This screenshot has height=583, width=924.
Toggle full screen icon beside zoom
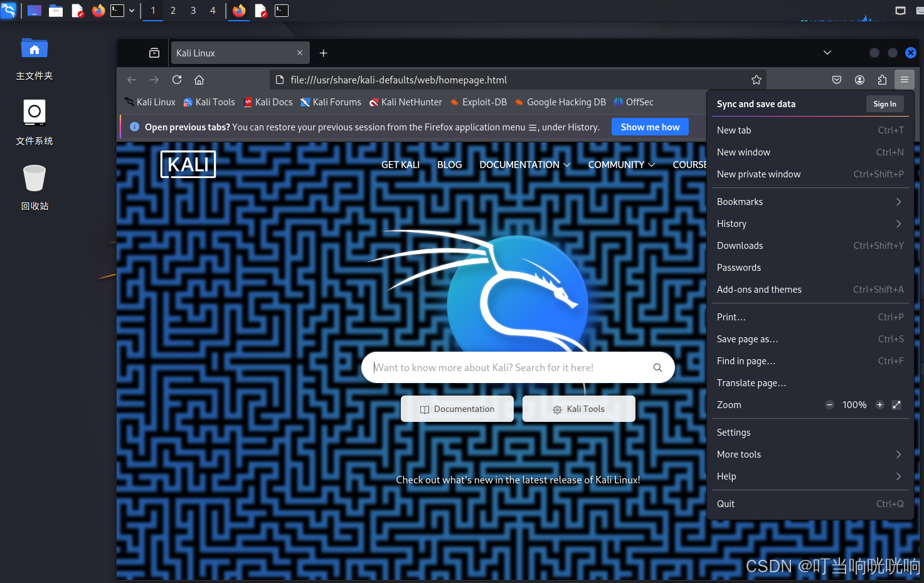point(896,405)
